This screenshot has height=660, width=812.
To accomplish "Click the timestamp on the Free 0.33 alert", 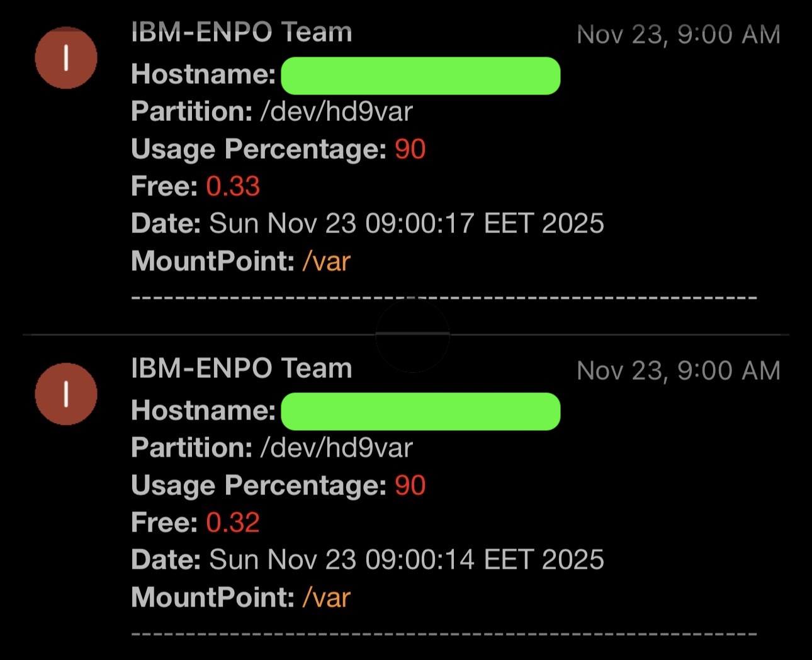I will [x=678, y=35].
